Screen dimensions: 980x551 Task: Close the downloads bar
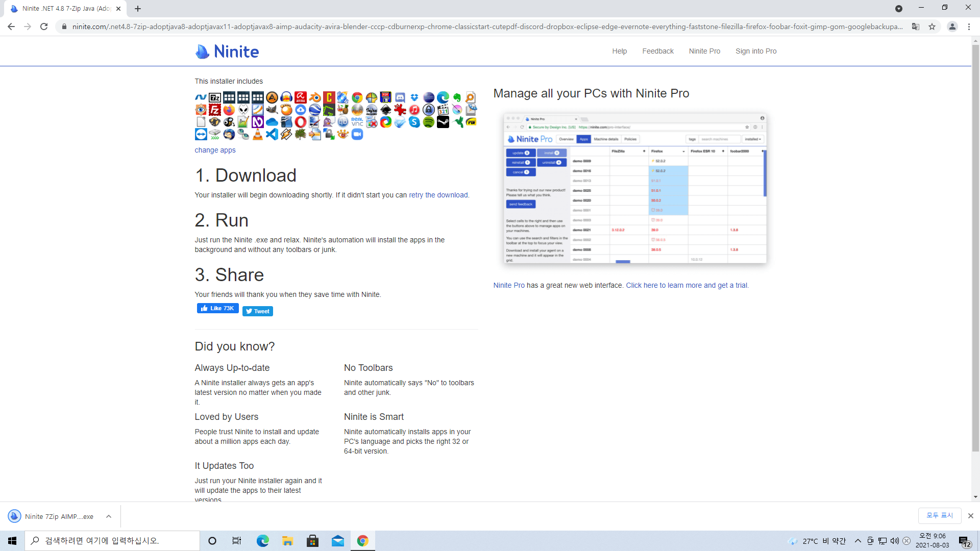click(971, 516)
